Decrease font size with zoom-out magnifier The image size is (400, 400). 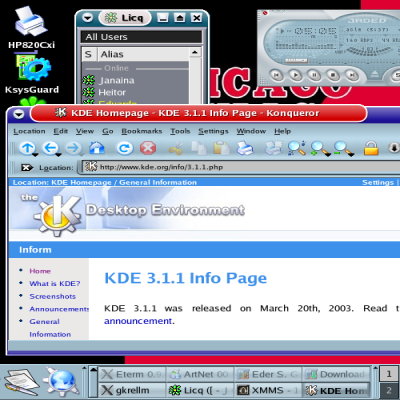click(342, 148)
